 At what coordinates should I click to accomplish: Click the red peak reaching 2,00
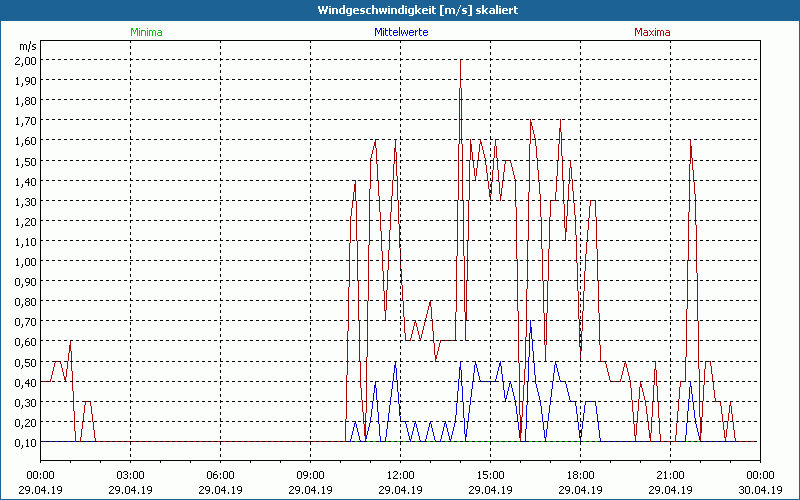(x=460, y=64)
